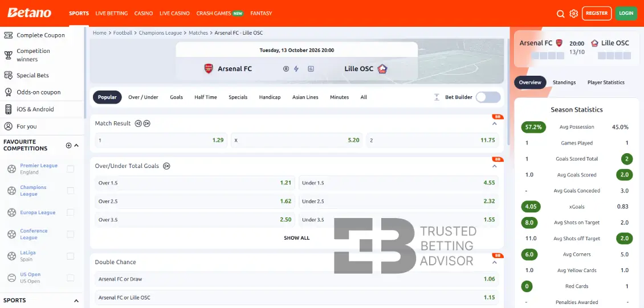This screenshot has height=308, width=644.
Task: Click the Betano logo
Action: tap(29, 13)
